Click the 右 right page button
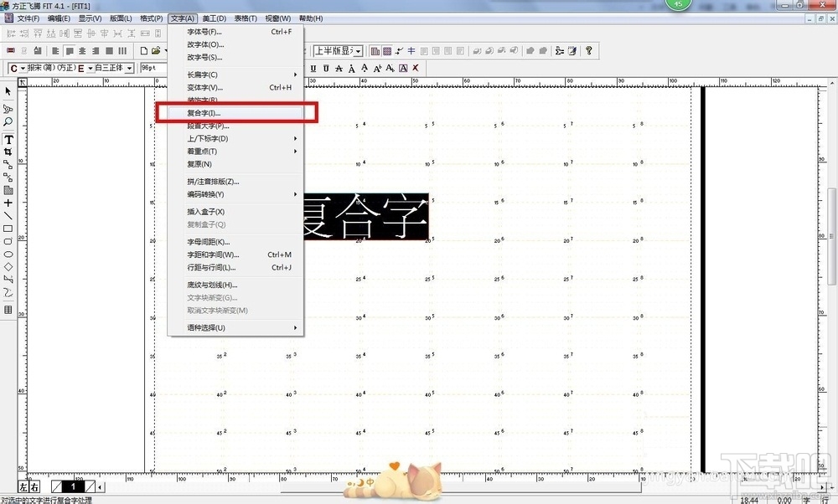This screenshot has width=838, height=504. [x=34, y=486]
